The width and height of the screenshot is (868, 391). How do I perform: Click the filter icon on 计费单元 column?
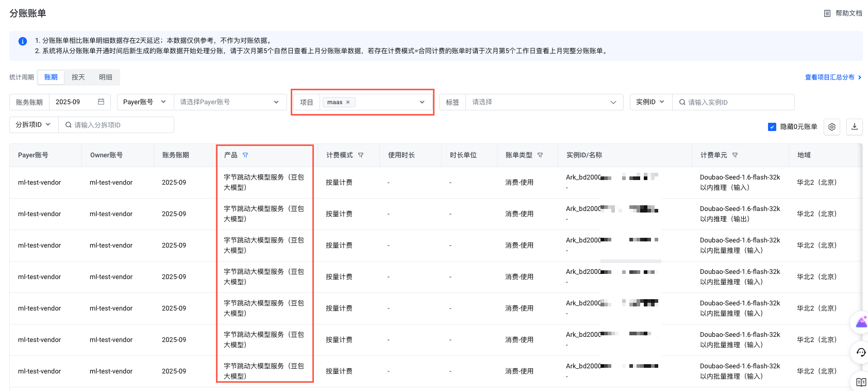coord(735,155)
